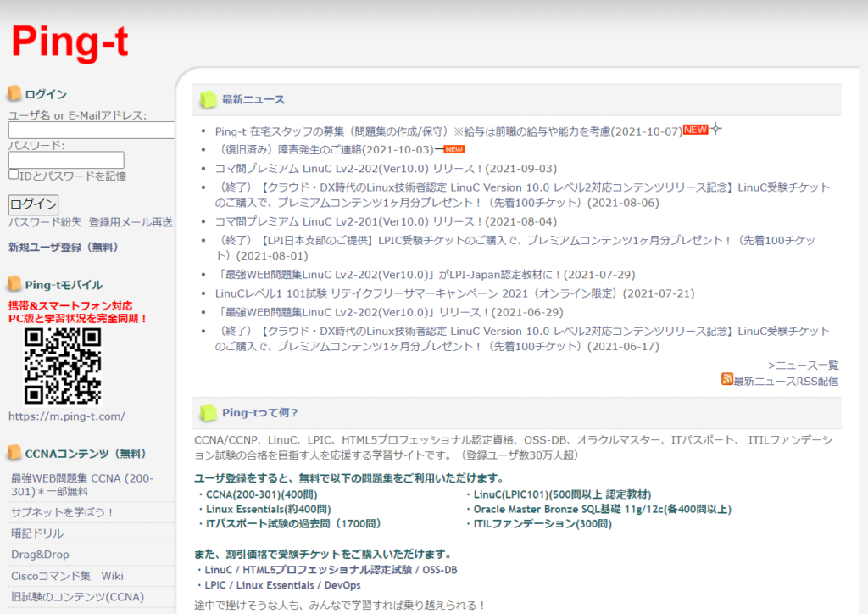868x614 pixels.
Task: Open 最新ニュースRSS配信 link
Action: coord(786,382)
